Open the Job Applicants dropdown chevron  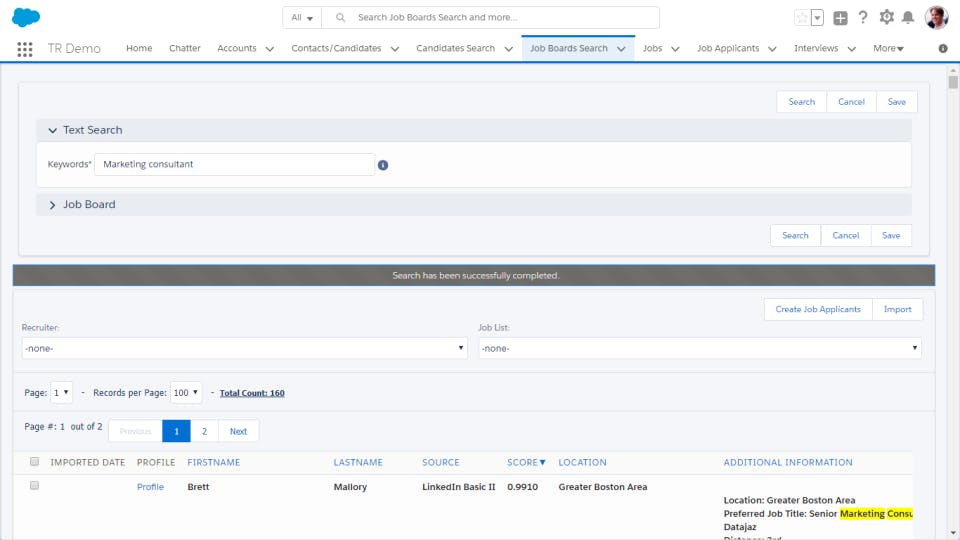(772, 48)
